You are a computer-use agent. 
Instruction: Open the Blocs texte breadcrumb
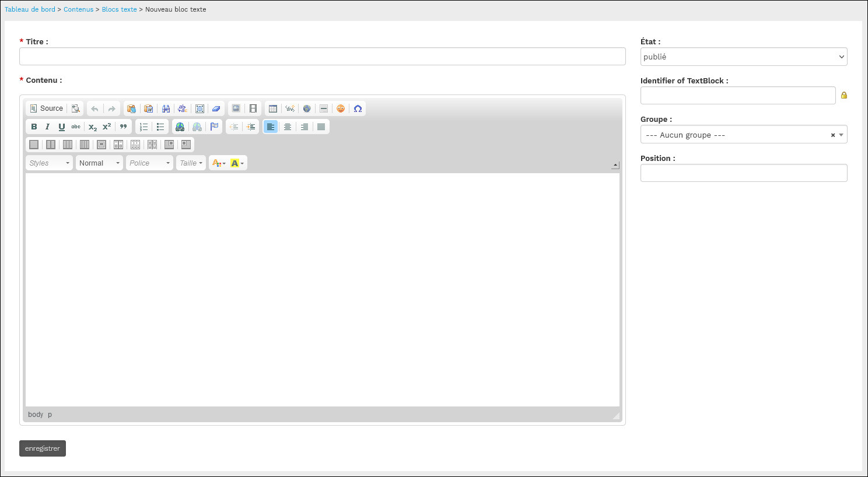point(120,9)
